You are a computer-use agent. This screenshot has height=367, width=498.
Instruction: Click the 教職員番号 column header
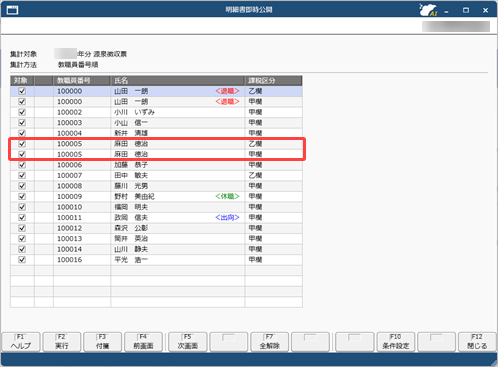82,81
